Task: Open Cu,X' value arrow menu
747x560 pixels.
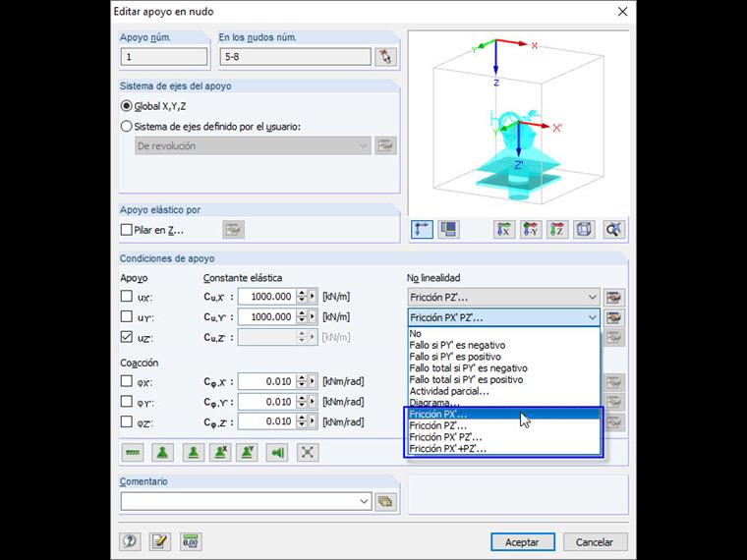Action: coord(313,296)
